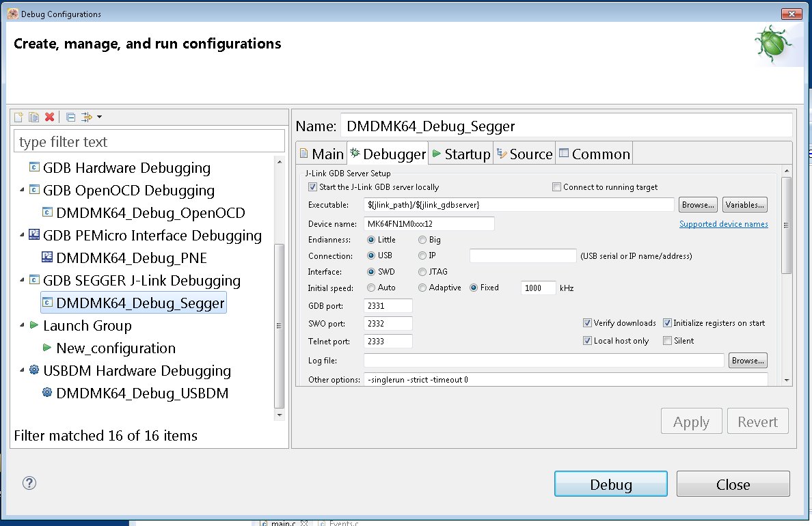This screenshot has height=526, width=812.
Task: Click the GDB Hardware Debugging icon
Action: [34, 167]
